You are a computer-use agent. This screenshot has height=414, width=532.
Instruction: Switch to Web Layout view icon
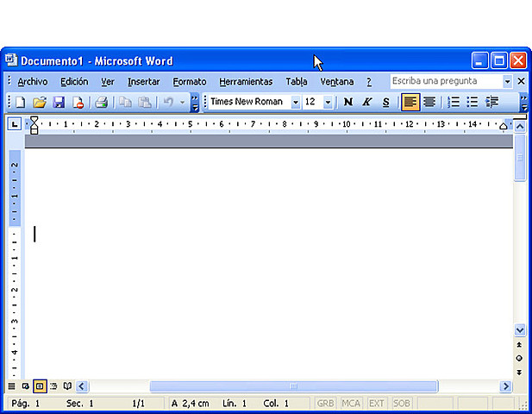(x=26, y=386)
